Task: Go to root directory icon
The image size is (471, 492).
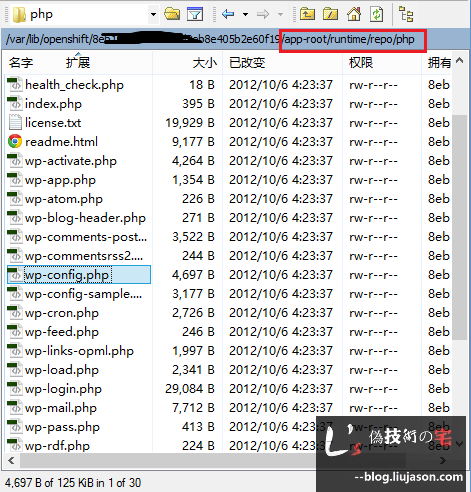Action: tap(330, 14)
